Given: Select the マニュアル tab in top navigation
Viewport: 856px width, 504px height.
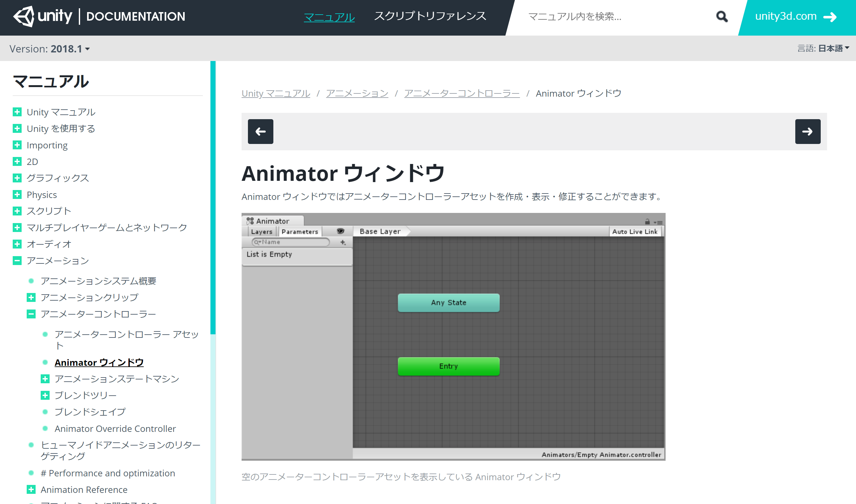Looking at the screenshot, I should click(x=329, y=16).
